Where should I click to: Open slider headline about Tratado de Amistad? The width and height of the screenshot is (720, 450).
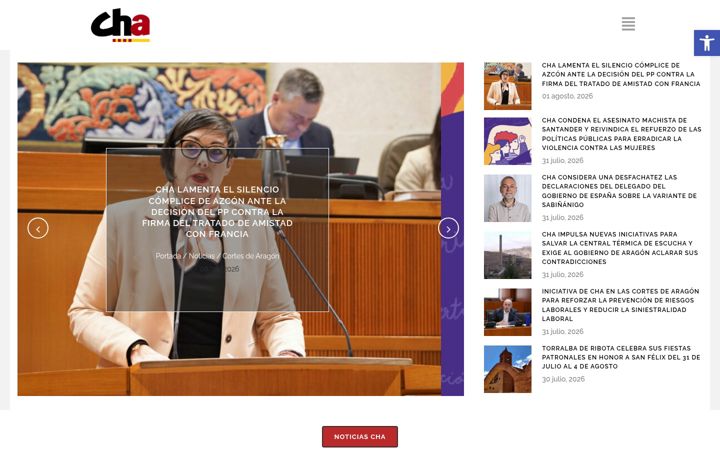click(217, 212)
